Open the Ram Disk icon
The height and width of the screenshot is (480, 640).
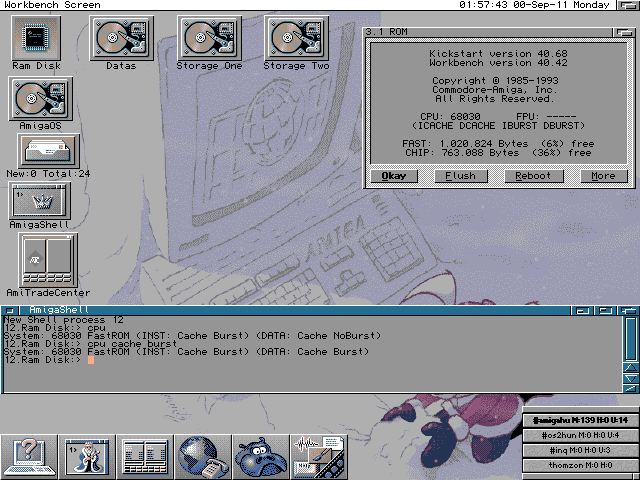(36, 38)
